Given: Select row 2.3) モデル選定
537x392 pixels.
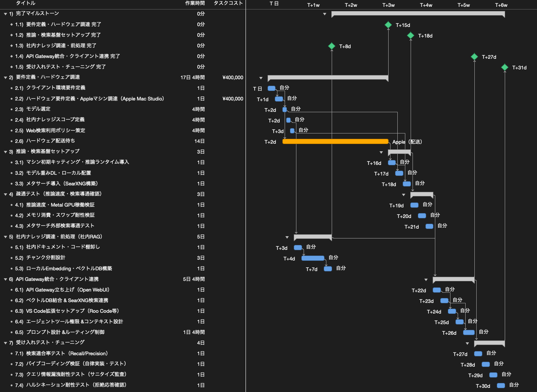Looking at the screenshot, I should click(123, 109).
